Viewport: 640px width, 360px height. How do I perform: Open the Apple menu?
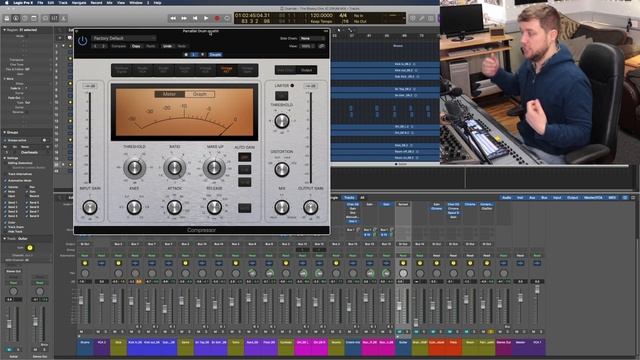[x=7, y=2]
